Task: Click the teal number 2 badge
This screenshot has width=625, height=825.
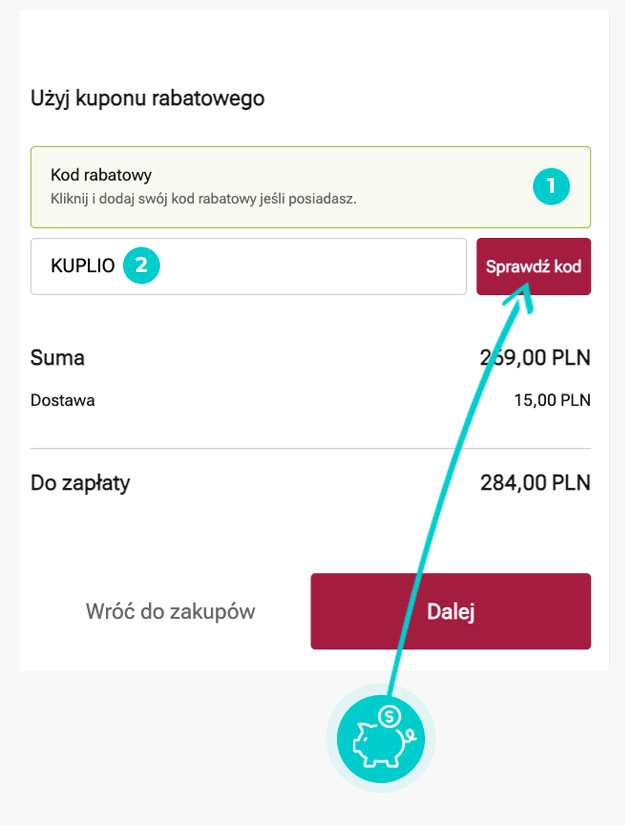Action: point(141,266)
